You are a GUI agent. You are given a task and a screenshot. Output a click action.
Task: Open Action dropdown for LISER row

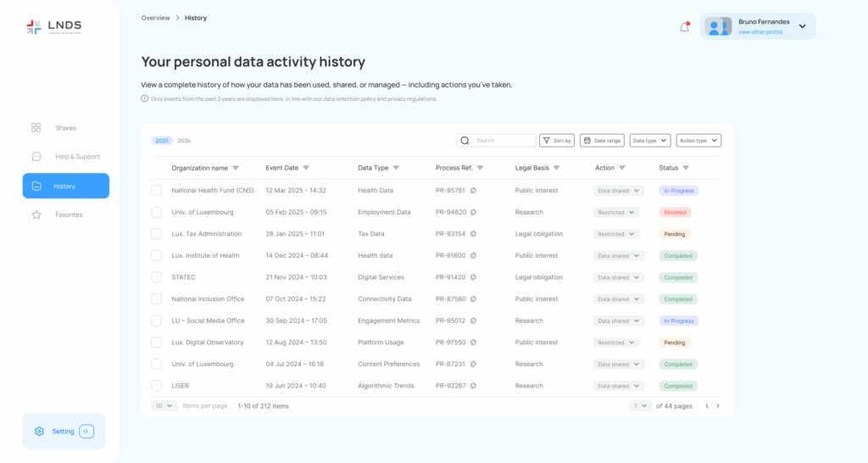619,386
